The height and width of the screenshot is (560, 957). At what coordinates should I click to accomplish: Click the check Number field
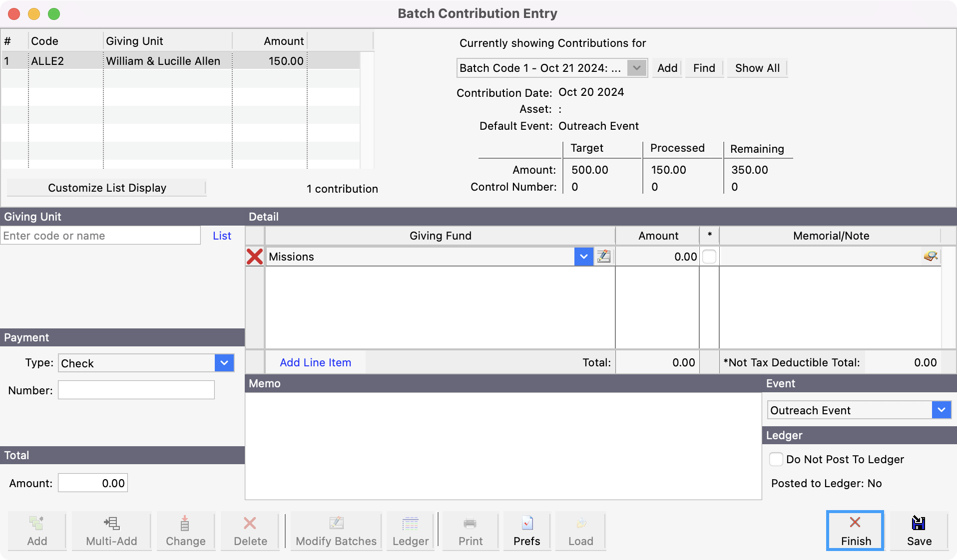[x=135, y=390]
